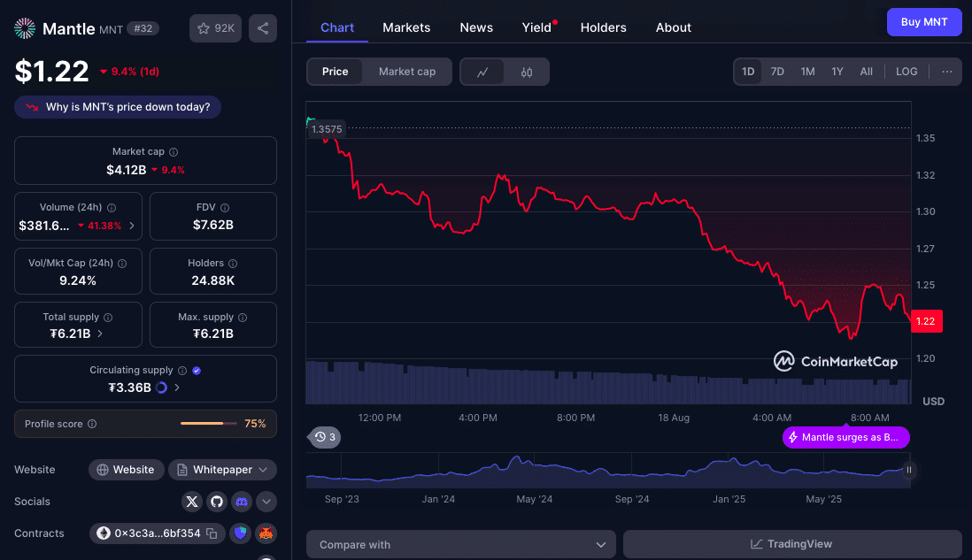
Task: Expand more socials chevron
Action: tap(266, 501)
